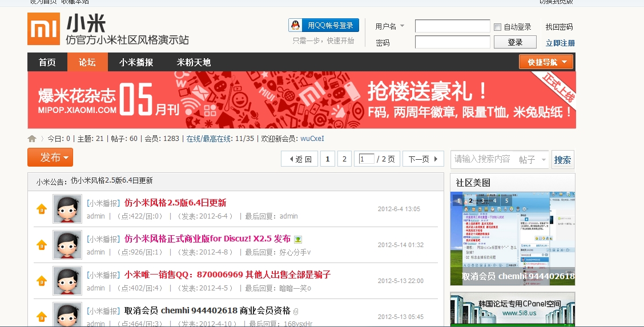The image size is (644, 327).
Task: Click the 登录 login button
Action: tap(515, 42)
